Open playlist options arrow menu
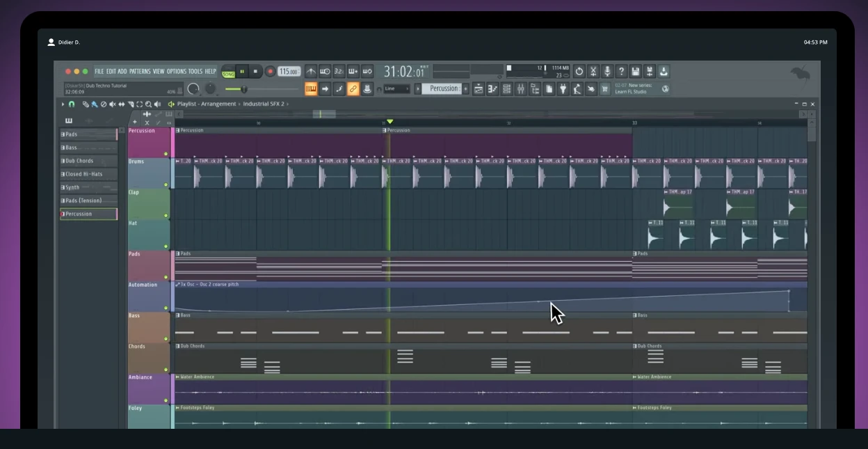868x449 pixels. (x=63, y=104)
